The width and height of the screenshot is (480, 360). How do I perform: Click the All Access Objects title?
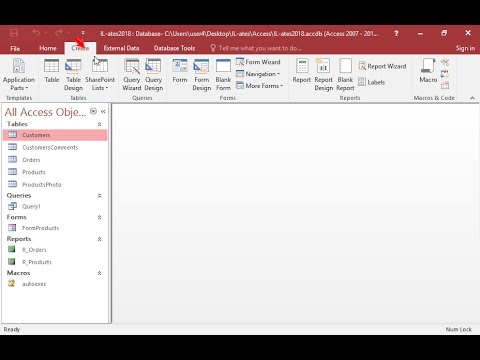pyautogui.click(x=45, y=112)
